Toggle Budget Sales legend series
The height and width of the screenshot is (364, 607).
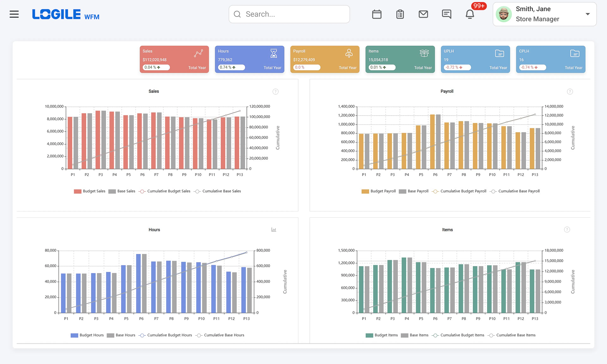(x=90, y=191)
